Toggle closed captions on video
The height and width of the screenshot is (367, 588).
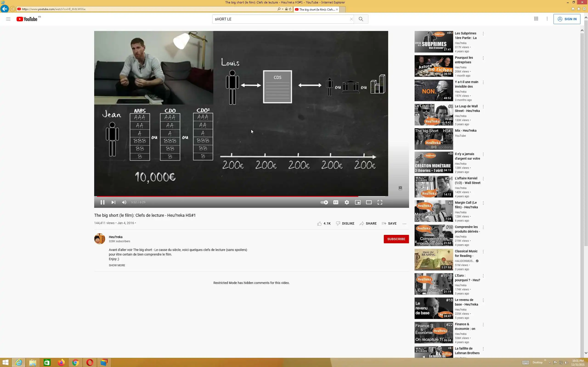[x=336, y=202]
